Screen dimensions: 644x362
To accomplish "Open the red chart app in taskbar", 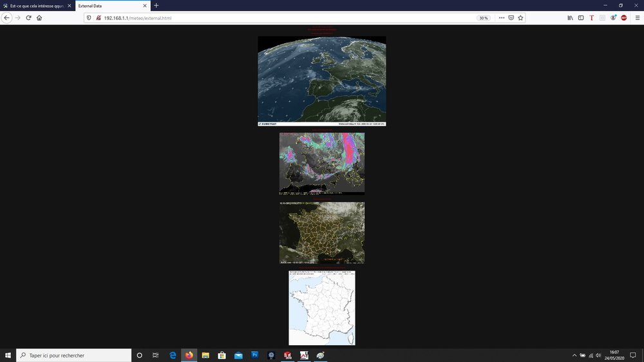I will click(x=304, y=355).
